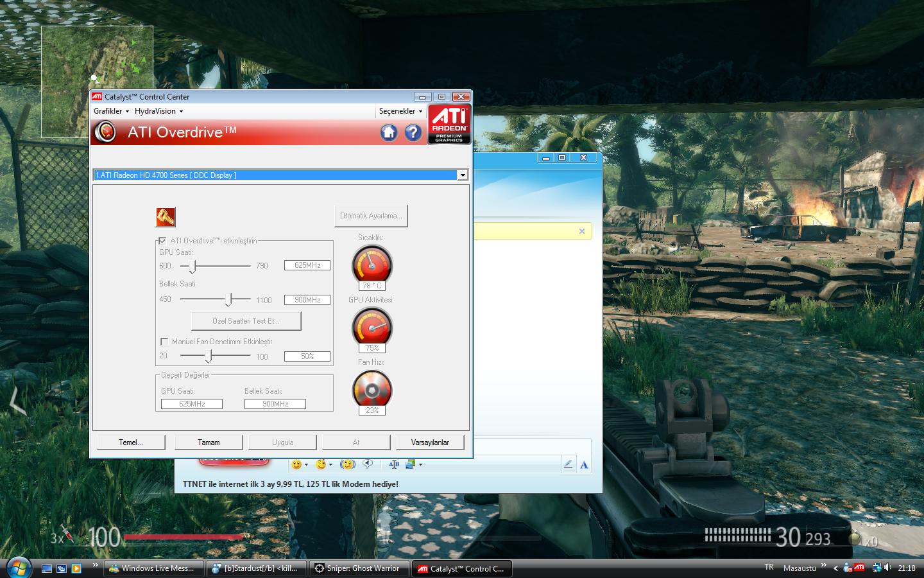Click the ATI tray icon
924x578 pixels.
[859, 568]
